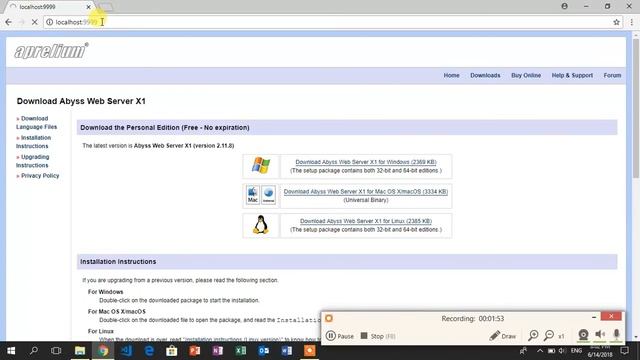Screen dimensions: 640x360
Task: Show hidden system tray icons
Action: 540,351
